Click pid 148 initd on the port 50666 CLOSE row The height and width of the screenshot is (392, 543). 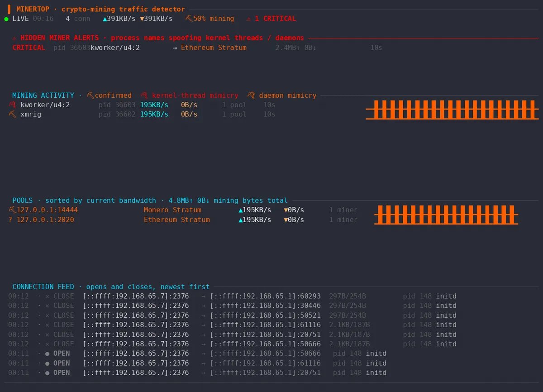pyautogui.click(x=430, y=344)
